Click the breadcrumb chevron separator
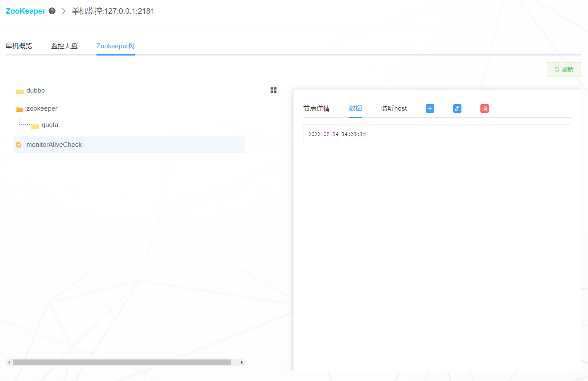588x381 pixels. (x=64, y=11)
